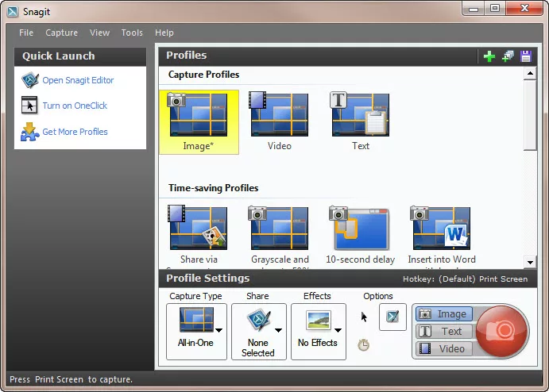Add a new profile with green plus
This screenshot has height=392, width=549.
[489, 56]
